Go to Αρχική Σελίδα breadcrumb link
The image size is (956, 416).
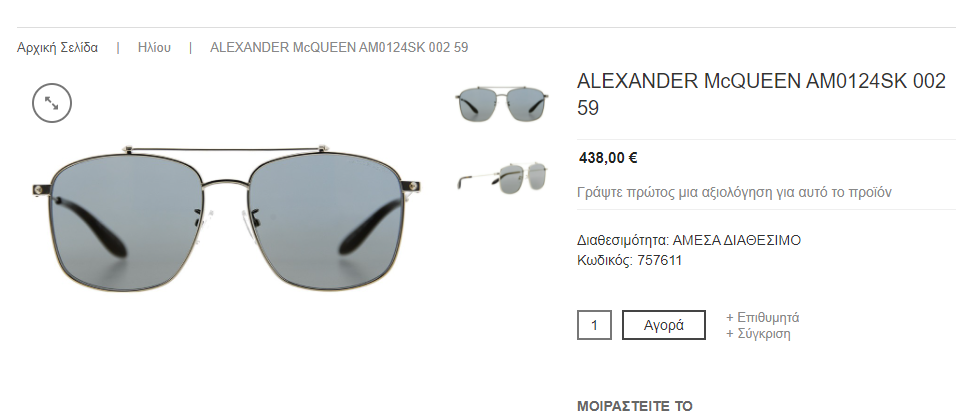(x=57, y=48)
